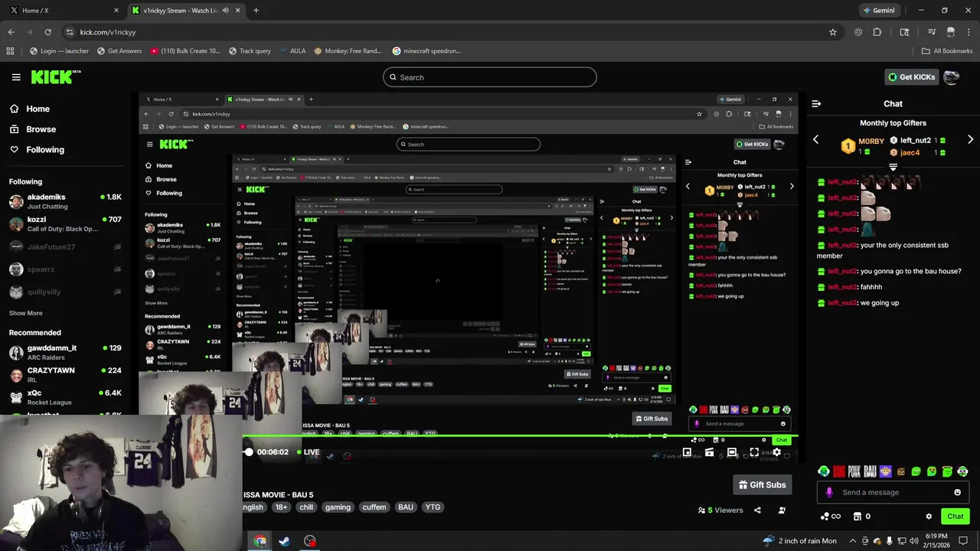The width and height of the screenshot is (980, 551).
Task: Show hidden system tray icons
Action: click(851, 540)
